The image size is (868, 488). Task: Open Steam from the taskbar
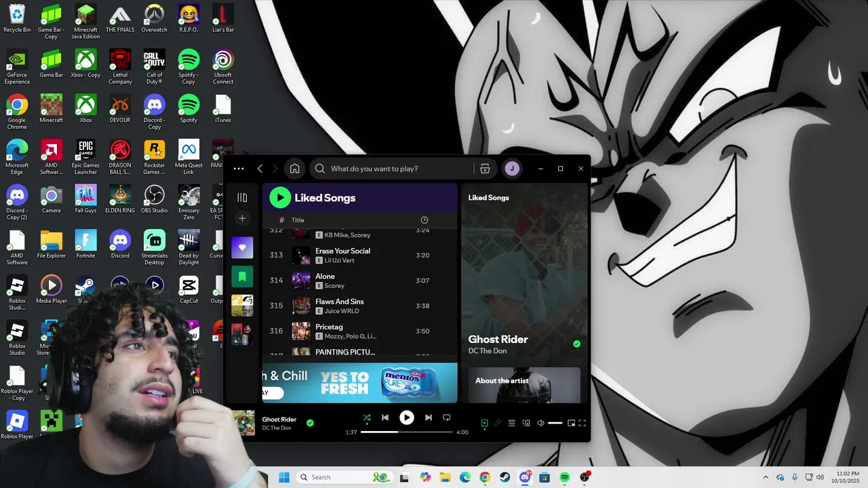click(x=505, y=477)
